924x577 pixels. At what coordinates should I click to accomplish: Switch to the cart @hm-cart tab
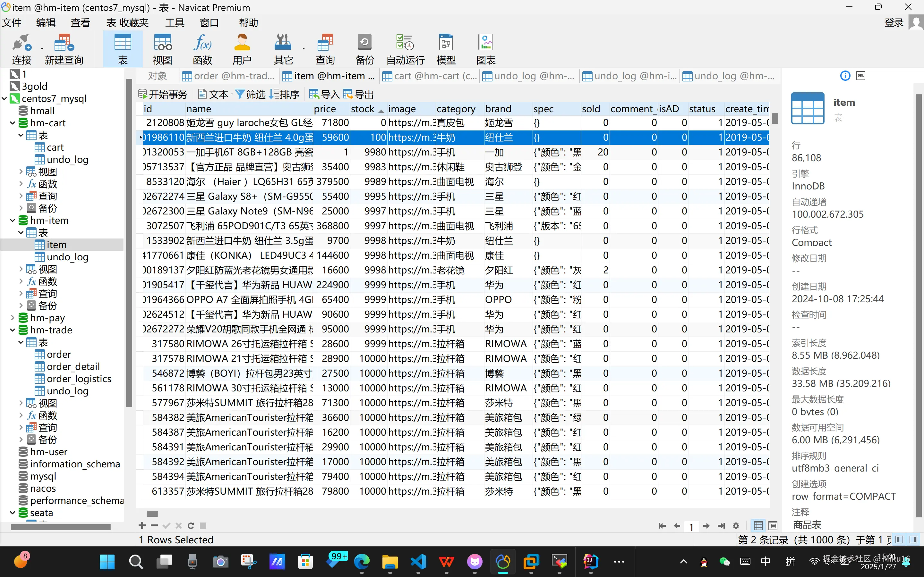[x=430, y=76]
